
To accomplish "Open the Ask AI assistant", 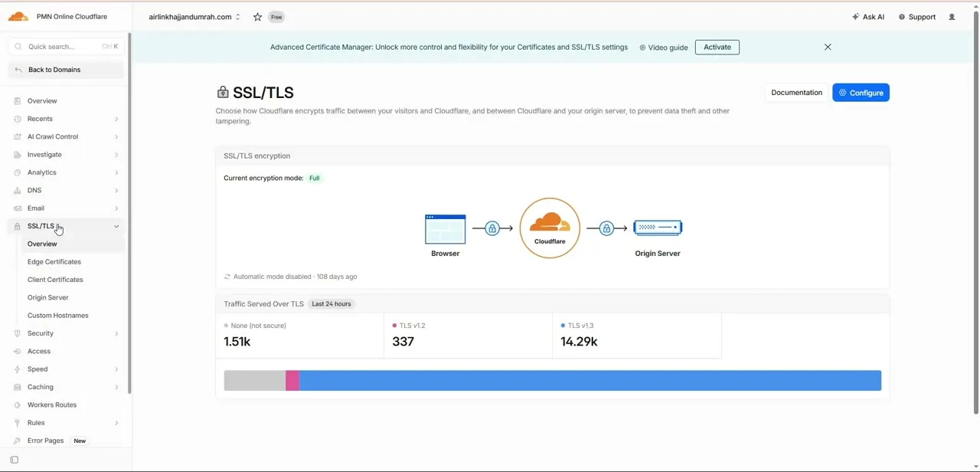I will click(868, 17).
